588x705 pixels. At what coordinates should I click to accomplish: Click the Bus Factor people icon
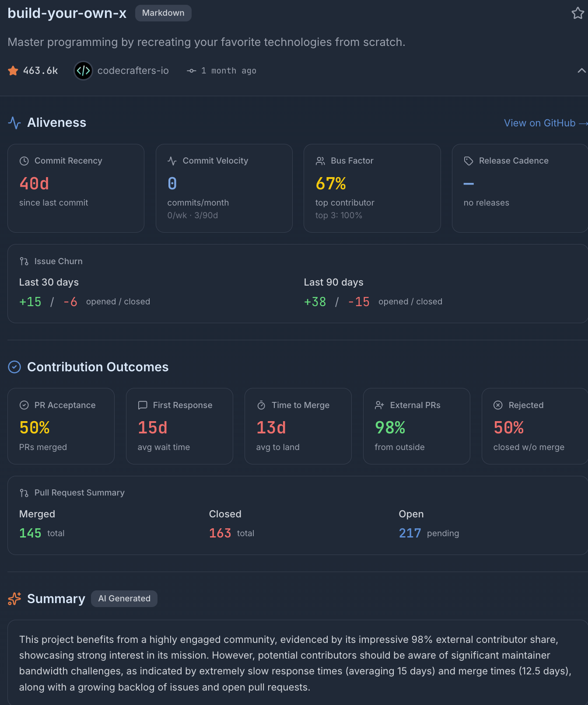pos(320,161)
